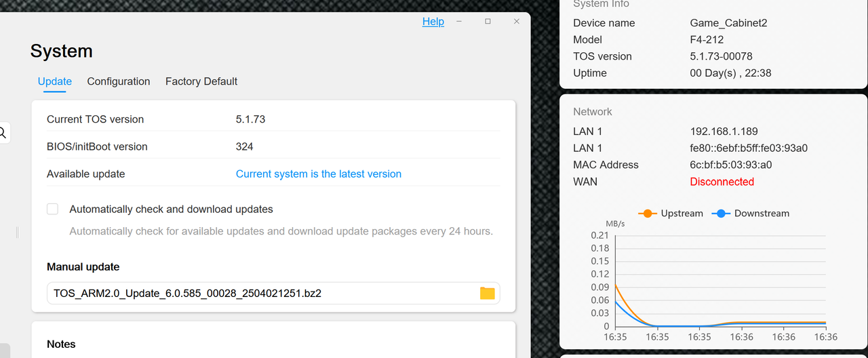Minimize the System window

(459, 22)
